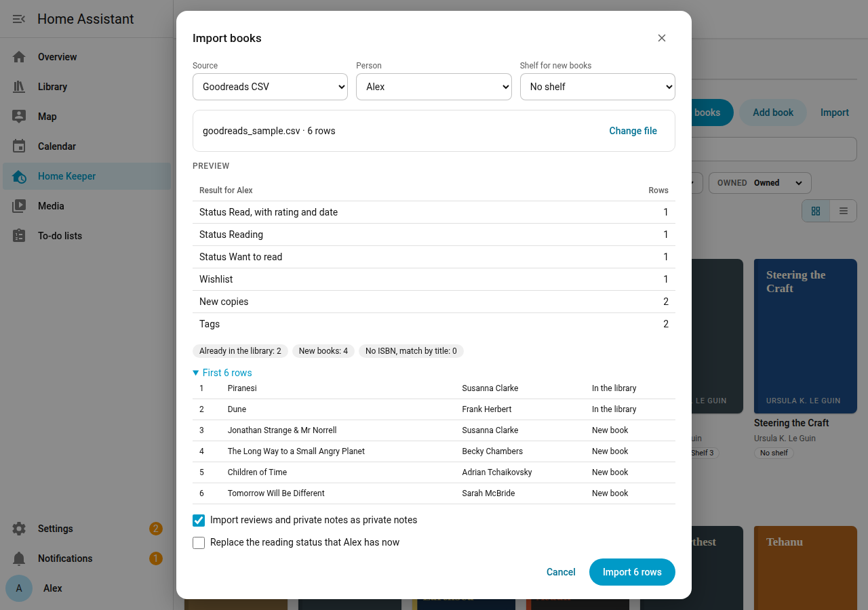Image resolution: width=868 pixels, height=610 pixels.
Task: Click the 'New books: 4' chip
Action: click(x=323, y=351)
